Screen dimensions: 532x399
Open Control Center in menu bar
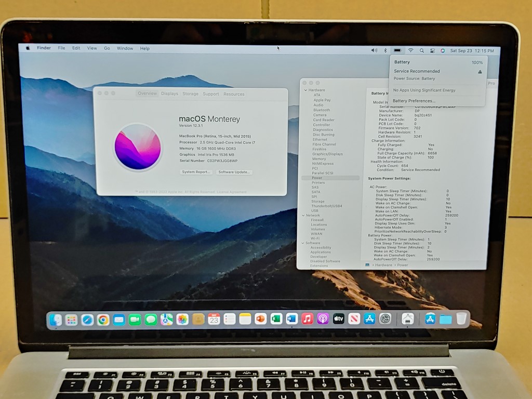coord(432,50)
